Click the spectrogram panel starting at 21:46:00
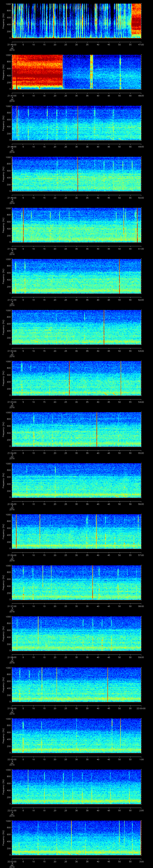 click(x=77, y=21)
